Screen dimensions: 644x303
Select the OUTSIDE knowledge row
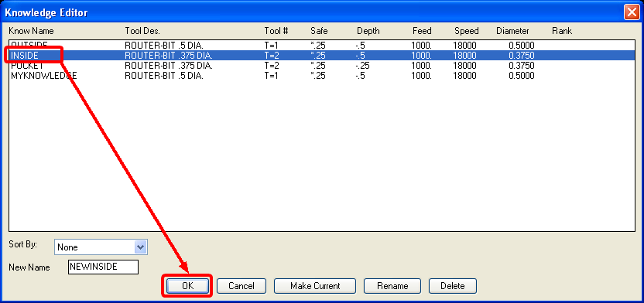point(322,45)
